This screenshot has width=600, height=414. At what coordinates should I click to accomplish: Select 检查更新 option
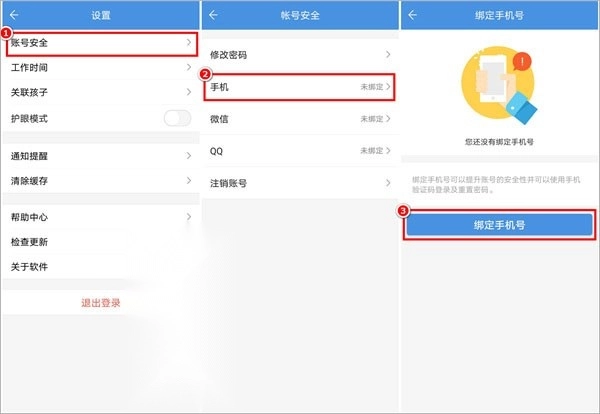click(x=100, y=242)
